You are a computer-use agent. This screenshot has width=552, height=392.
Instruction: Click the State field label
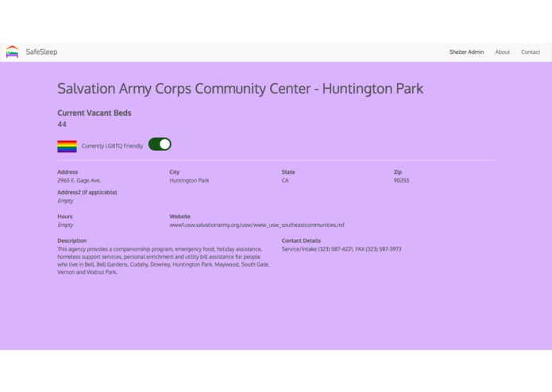tap(288, 172)
